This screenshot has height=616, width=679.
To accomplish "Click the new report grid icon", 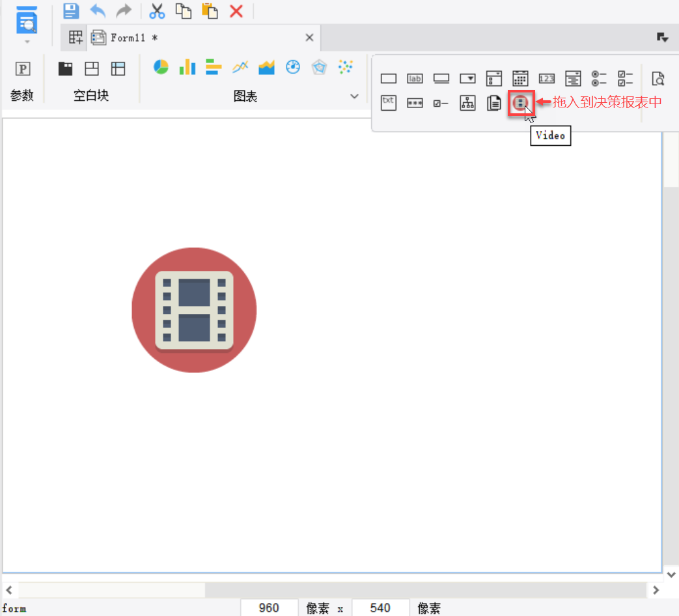I will [76, 38].
